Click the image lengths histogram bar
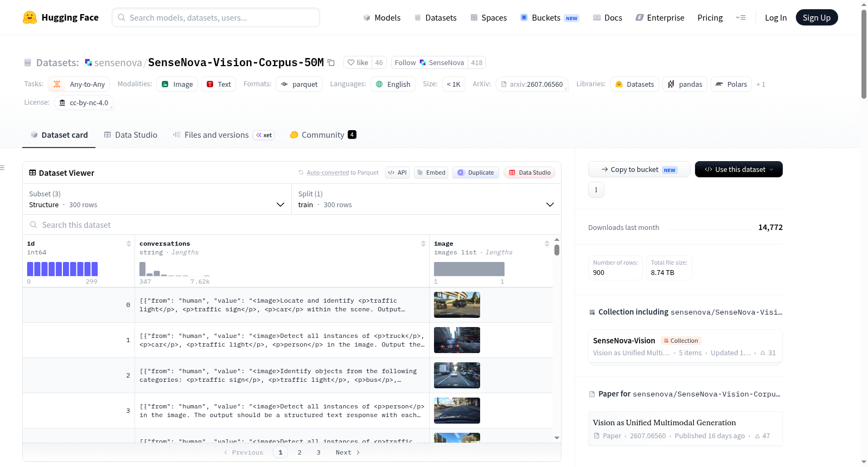868x467 pixels. (x=469, y=269)
